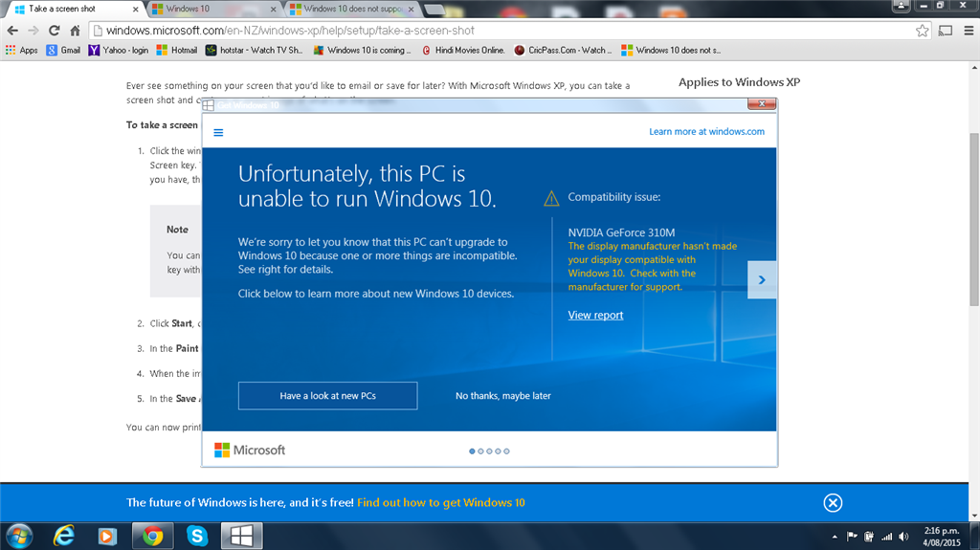Launch Internet Explorer from taskbar
Screen dimensions: 980x550
point(63,537)
